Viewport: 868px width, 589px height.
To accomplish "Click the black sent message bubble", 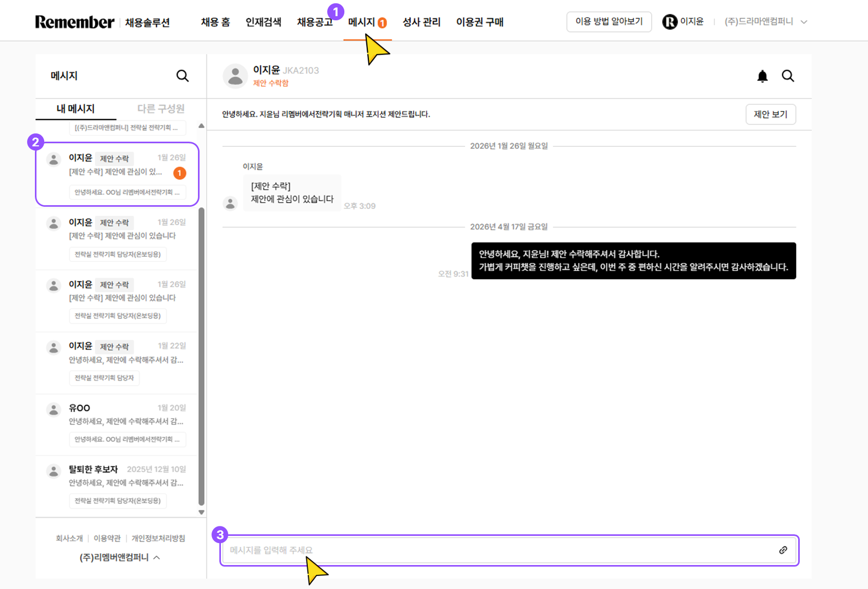I will [x=634, y=260].
